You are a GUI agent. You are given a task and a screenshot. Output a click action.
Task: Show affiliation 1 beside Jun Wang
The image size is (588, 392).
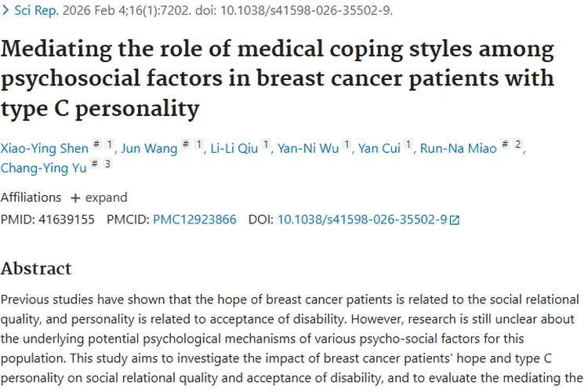[x=199, y=145]
